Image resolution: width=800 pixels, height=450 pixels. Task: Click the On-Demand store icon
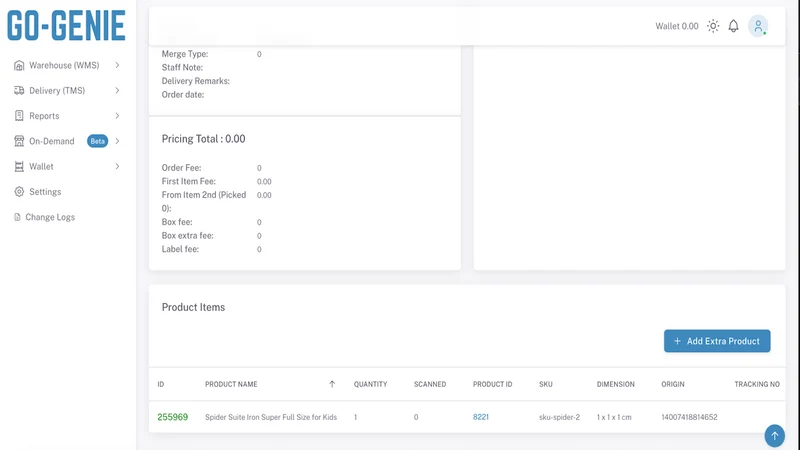(19, 141)
